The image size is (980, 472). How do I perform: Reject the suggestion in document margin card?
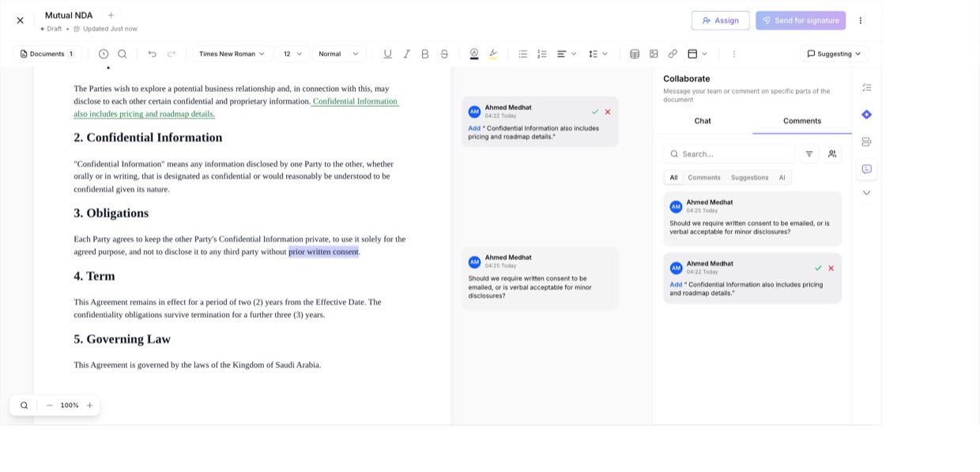[x=608, y=112]
